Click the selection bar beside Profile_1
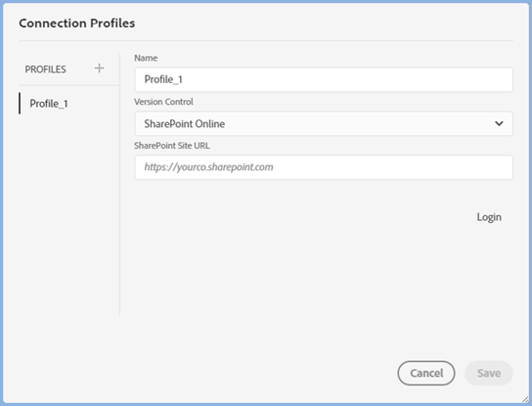 click(20, 103)
